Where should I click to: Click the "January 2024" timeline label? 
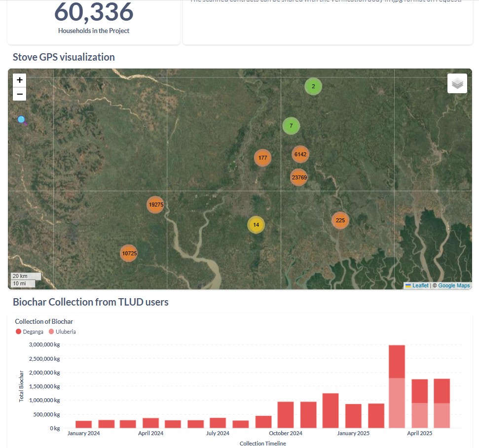tap(84, 433)
